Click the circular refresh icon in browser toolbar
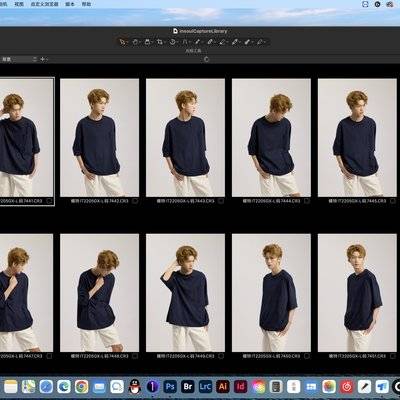Image resolution: width=400 pixels, height=400 pixels. point(206,59)
